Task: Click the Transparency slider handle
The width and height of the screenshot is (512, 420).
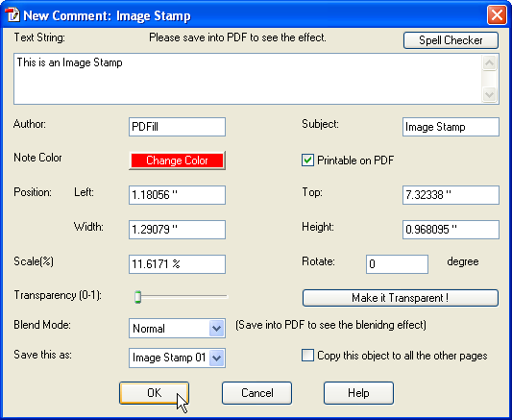Action: pos(137,297)
